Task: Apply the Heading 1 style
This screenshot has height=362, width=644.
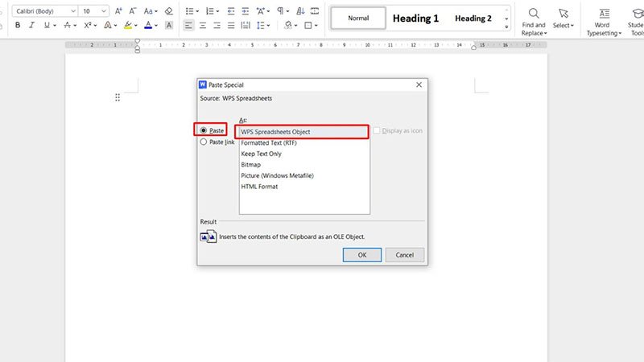Action: click(415, 18)
